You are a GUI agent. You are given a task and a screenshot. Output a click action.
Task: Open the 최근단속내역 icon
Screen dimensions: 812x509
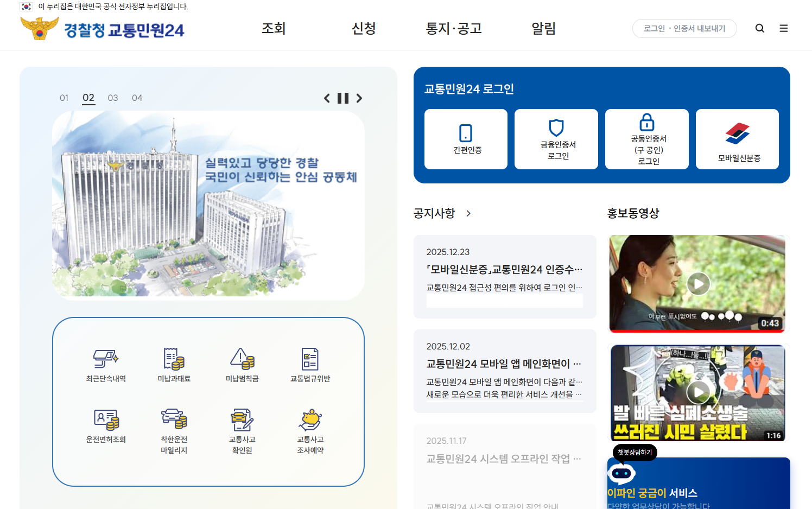click(x=106, y=365)
